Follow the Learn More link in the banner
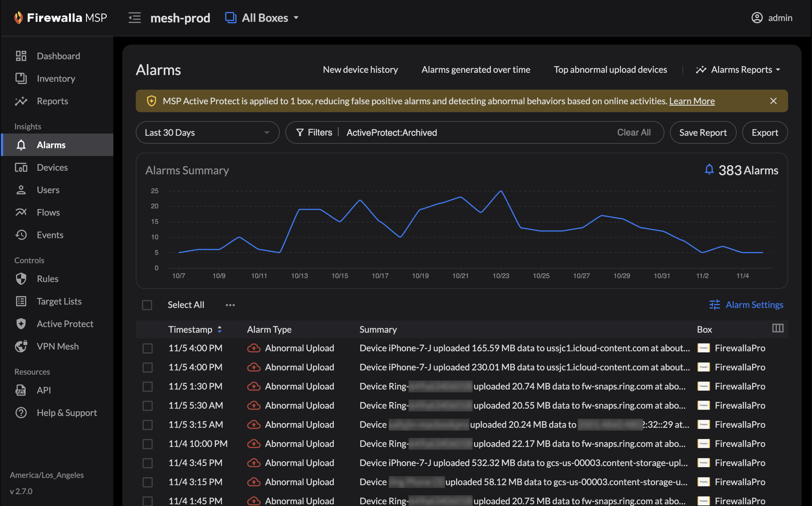This screenshot has width=812, height=506. [692, 101]
